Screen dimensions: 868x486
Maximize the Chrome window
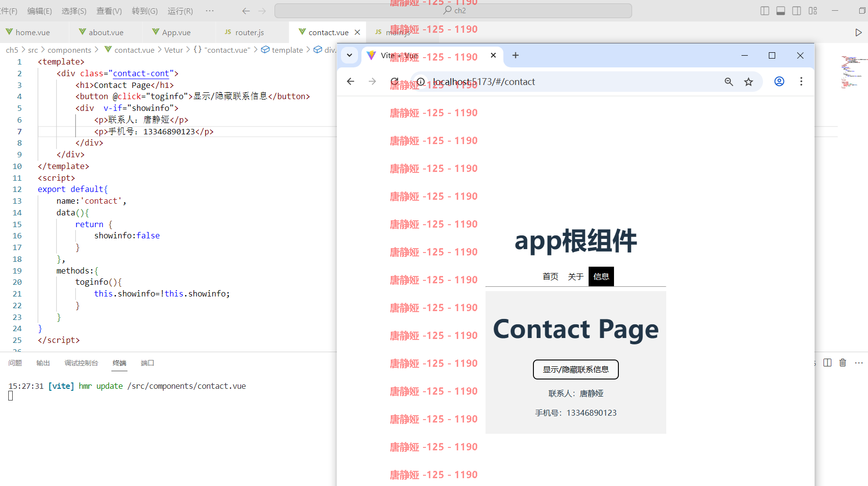pyautogui.click(x=772, y=55)
